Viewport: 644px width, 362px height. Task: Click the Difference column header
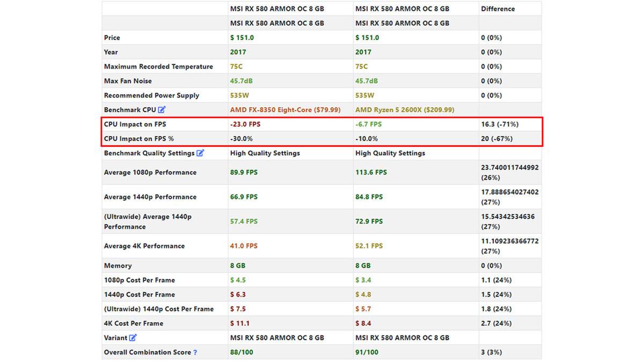(497, 9)
